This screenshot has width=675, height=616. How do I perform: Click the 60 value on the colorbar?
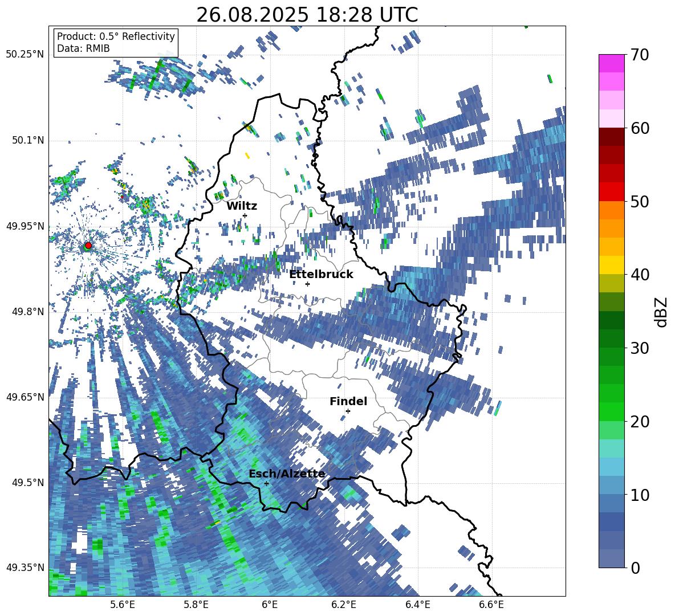pos(639,128)
